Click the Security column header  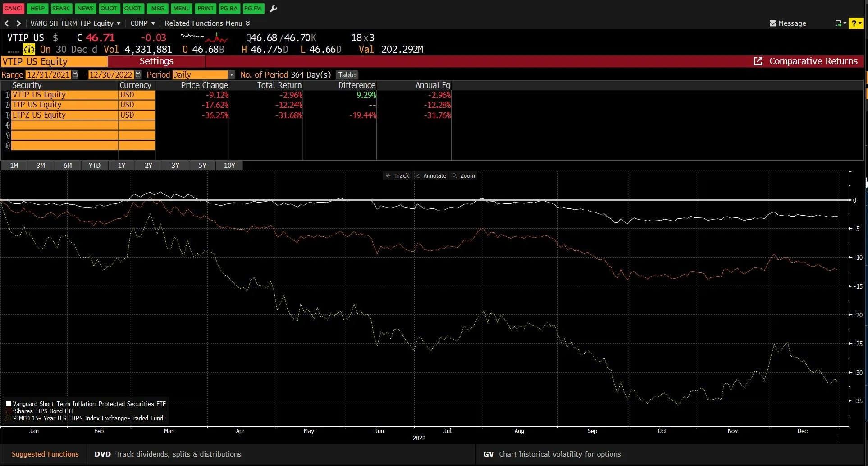click(x=27, y=85)
